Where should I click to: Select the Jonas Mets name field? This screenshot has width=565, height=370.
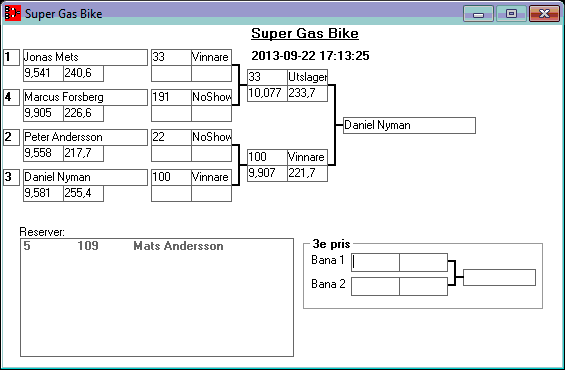coord(85,57)
